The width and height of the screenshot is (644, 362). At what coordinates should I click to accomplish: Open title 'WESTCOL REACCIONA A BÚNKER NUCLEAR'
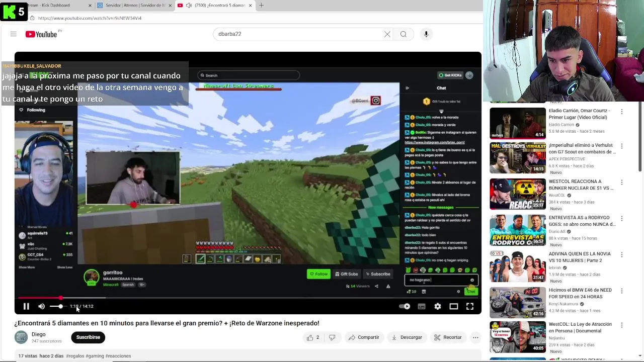pyautogui.click(x=581, y=185)
